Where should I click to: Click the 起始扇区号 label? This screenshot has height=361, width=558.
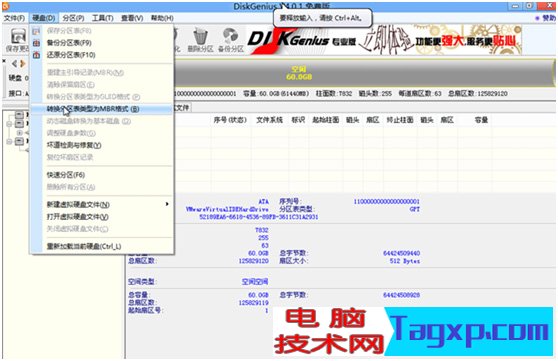pos(146,310)
